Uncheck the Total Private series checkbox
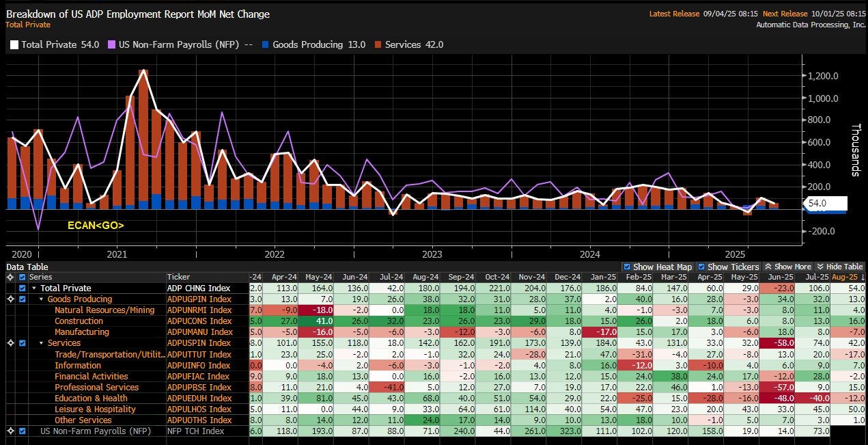The height and width of the screenshot is (445, 868). (x=23, y=288)
